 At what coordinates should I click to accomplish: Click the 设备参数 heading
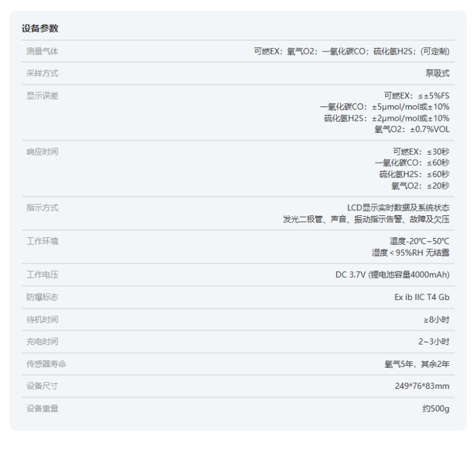tap(40, 29)
